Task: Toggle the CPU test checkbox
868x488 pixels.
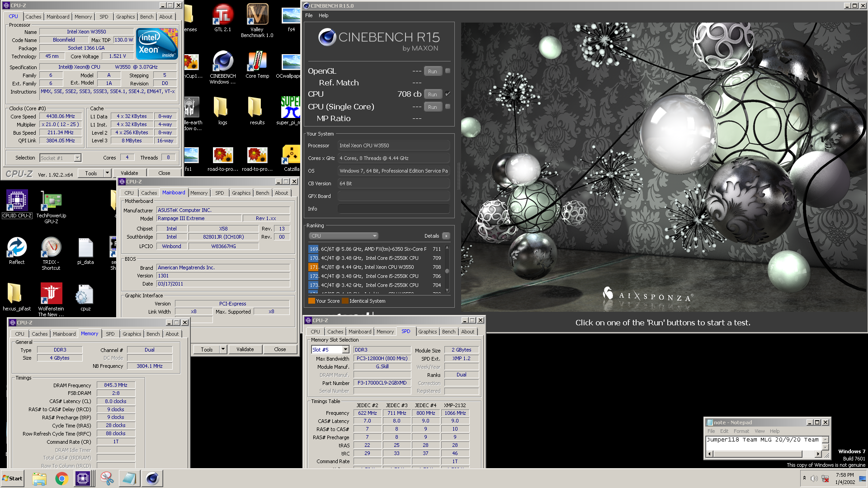Action: pos(448,94)
